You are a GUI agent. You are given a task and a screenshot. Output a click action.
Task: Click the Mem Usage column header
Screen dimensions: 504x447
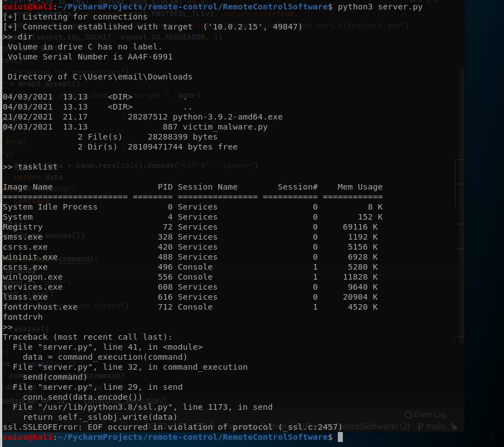[360, 187]
